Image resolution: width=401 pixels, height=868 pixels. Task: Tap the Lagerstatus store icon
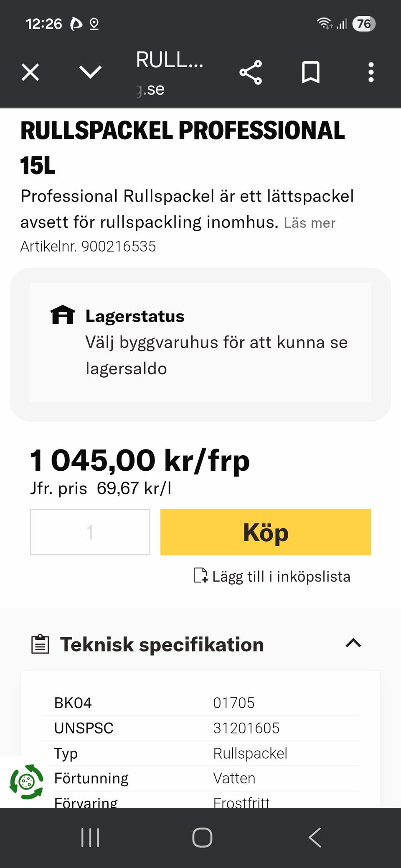click(63, 315)
